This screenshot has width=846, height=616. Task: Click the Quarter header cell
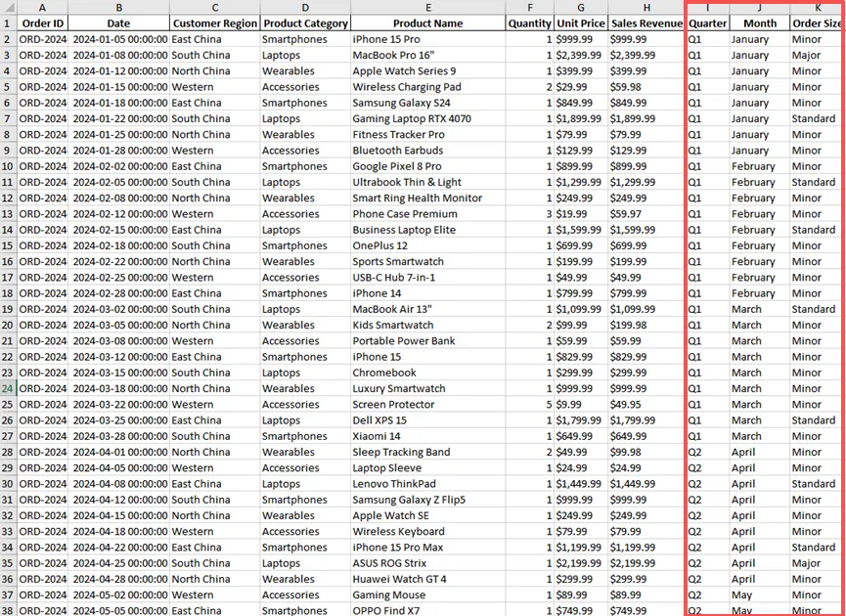click(707, 23)
